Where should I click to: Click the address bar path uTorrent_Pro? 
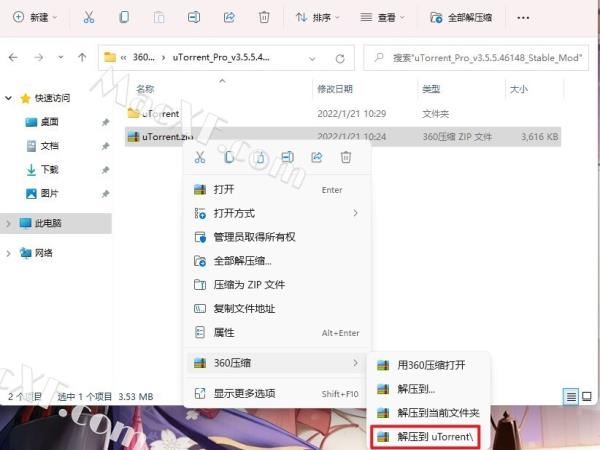(221, 57)
